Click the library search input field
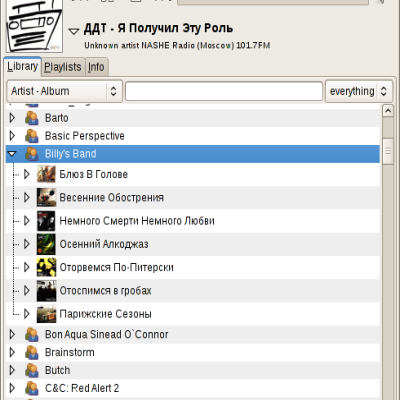The image size is (400, 400). click(224, 91)
